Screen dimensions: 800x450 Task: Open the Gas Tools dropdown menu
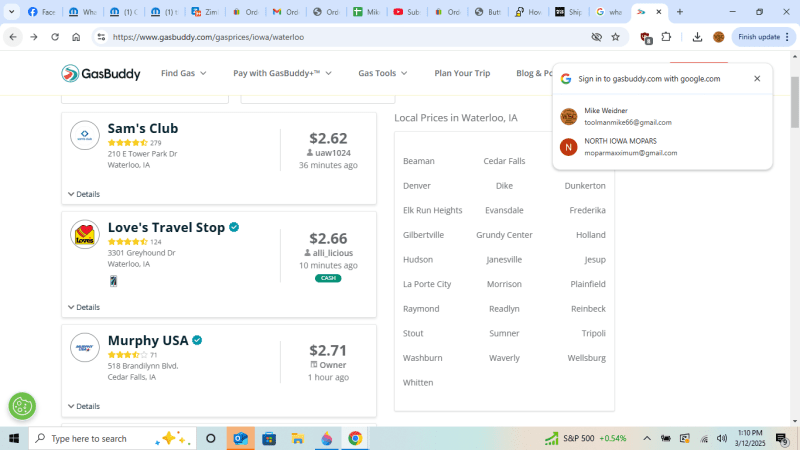(x=383, y=73)
